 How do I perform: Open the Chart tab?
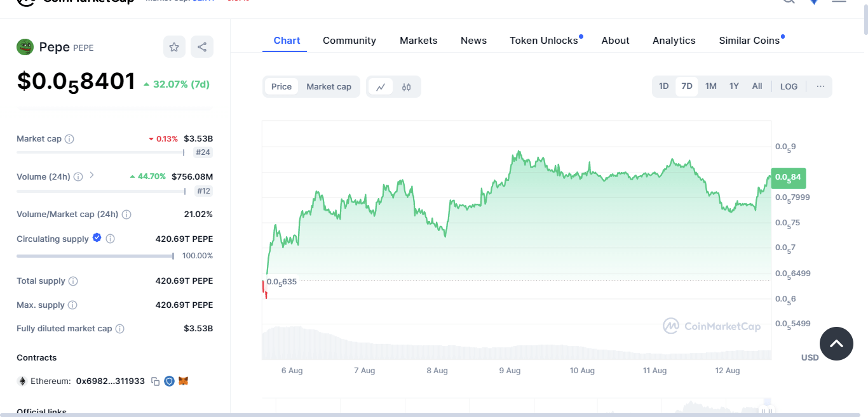click(x=287, y=41)
